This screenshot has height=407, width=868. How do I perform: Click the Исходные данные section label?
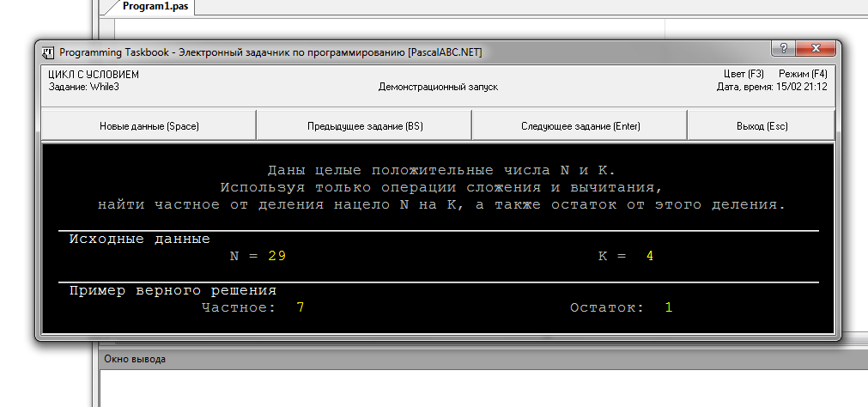[x=139, y=240]
